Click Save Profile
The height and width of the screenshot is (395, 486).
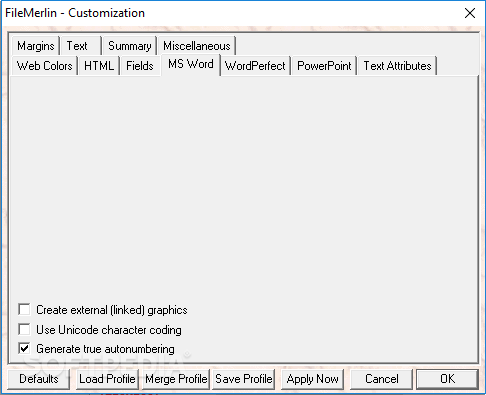coord(244,379)
